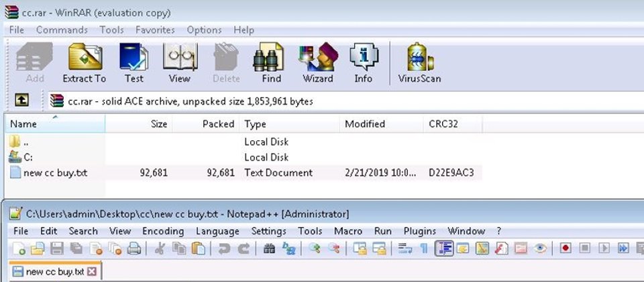Redo the action in Notepad++ toolbar
Image resolution: width=644 pixels, height=282 pixels.
[244, 248]
